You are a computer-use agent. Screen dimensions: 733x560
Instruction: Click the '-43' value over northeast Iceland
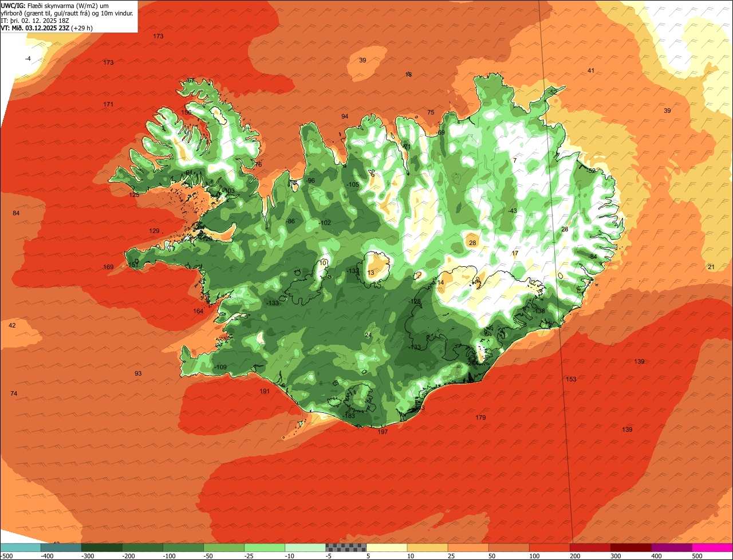coord(512,211)
